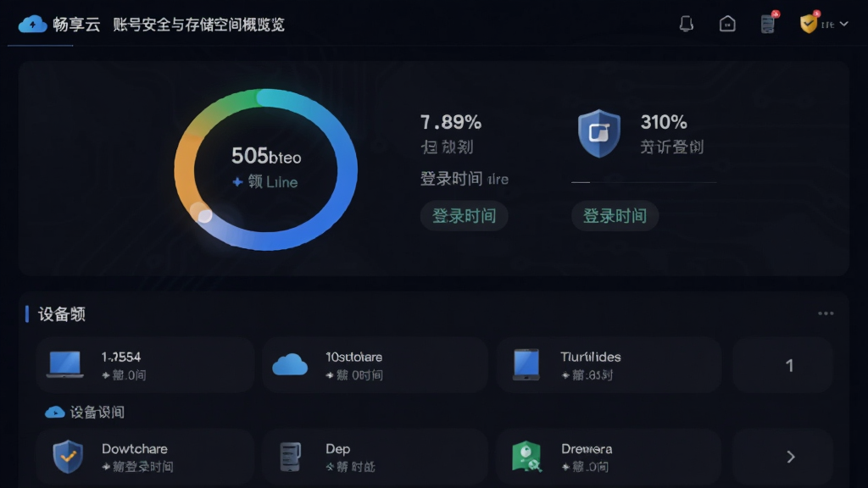Viewport: 868px width, 488px height.
Task: Click the card showing number 1
Action: 782,365
